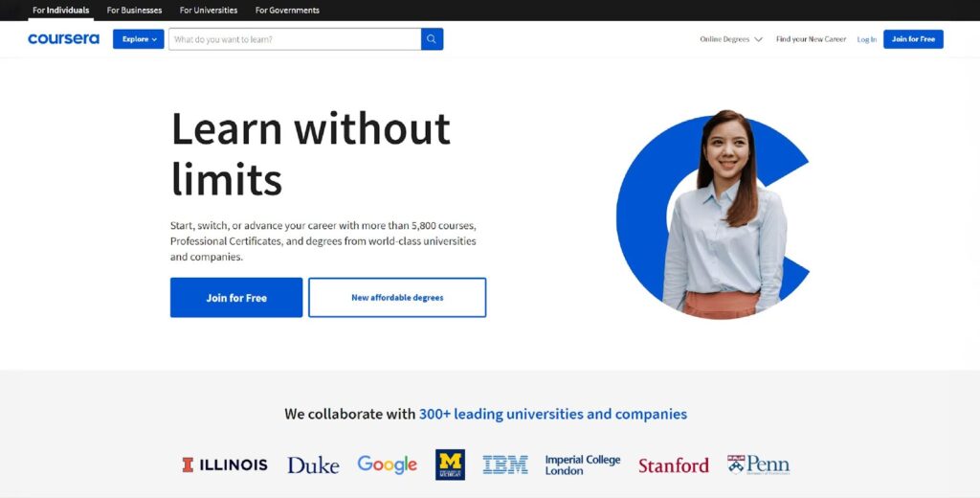Click the Coursera logo
Image resolution: width=980 pixels, height=498 pixels.
[x=63, y=39]
